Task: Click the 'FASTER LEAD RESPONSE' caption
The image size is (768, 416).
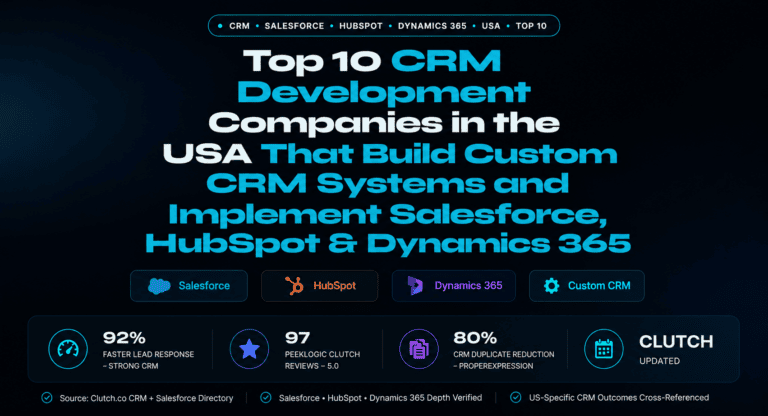Action: pyautogui.click(x=148, y=354)
